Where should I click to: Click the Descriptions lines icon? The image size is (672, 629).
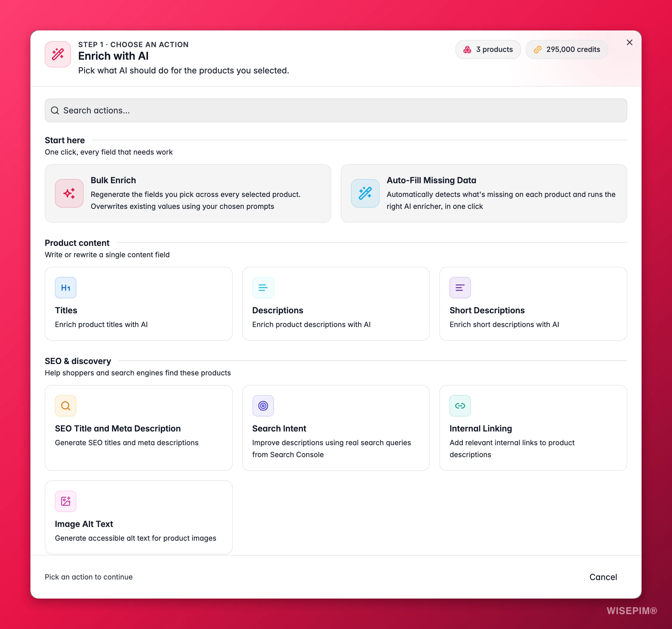tap(263, 288)
